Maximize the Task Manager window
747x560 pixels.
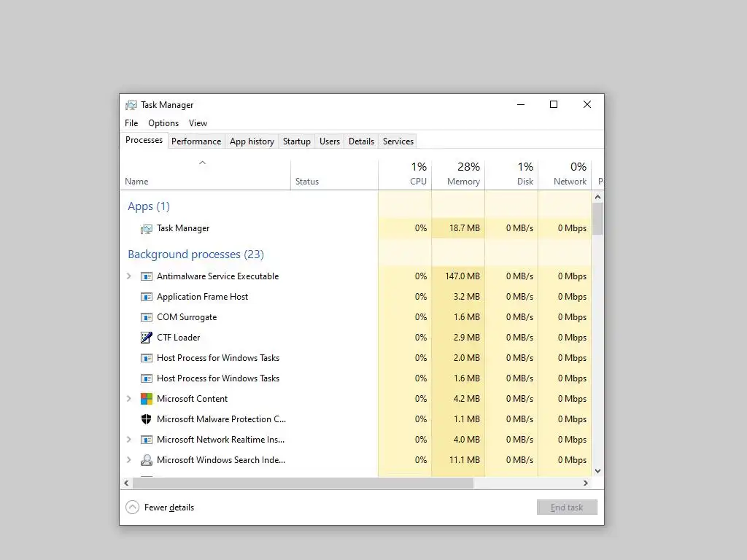click(x=554, y=105)
